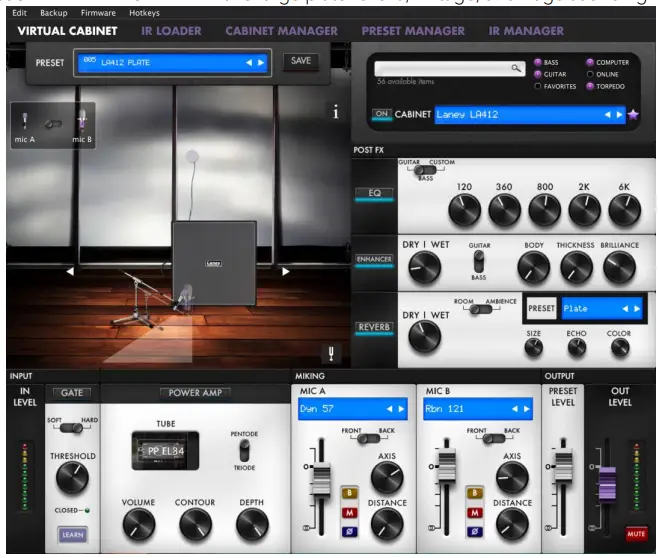
Task: Select the mic B icon
Action: pyautogui.click(x=81, y=123)
